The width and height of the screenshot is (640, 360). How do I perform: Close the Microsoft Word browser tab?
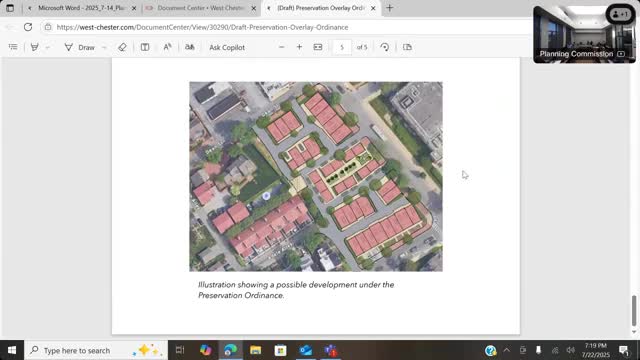[x=134, y=8]
